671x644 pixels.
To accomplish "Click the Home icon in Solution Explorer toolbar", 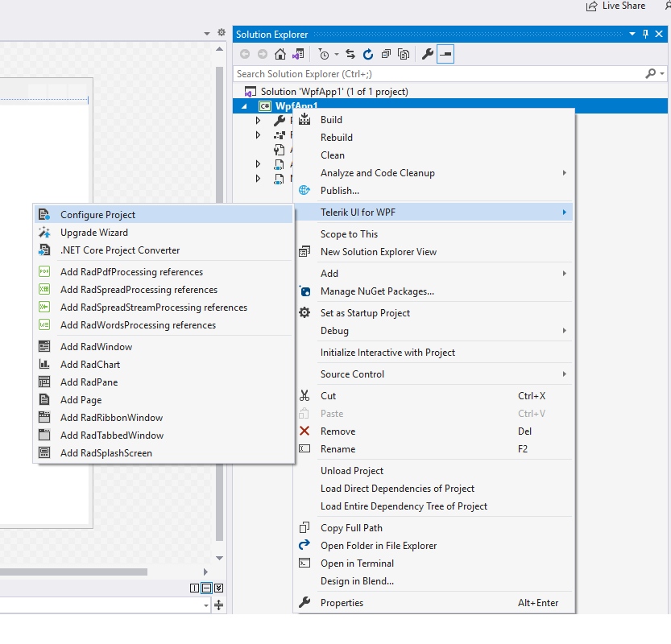I will click(x=280, y=54).
